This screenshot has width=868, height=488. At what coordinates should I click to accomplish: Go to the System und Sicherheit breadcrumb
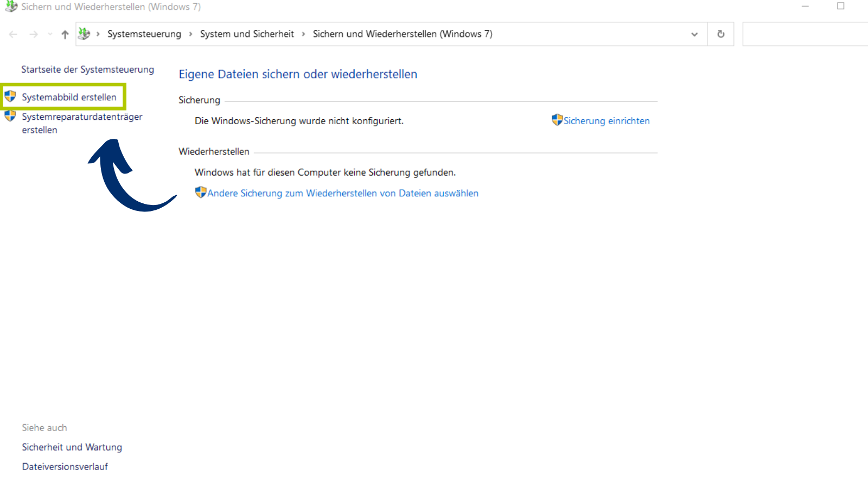click(x=247, y=34)
